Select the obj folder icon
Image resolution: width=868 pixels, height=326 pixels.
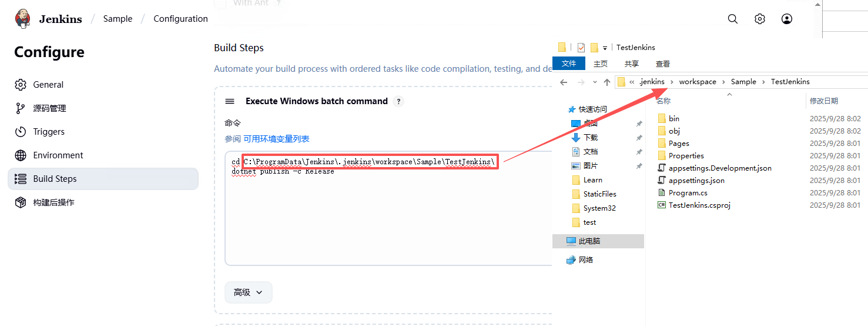(x=662, y=131)
